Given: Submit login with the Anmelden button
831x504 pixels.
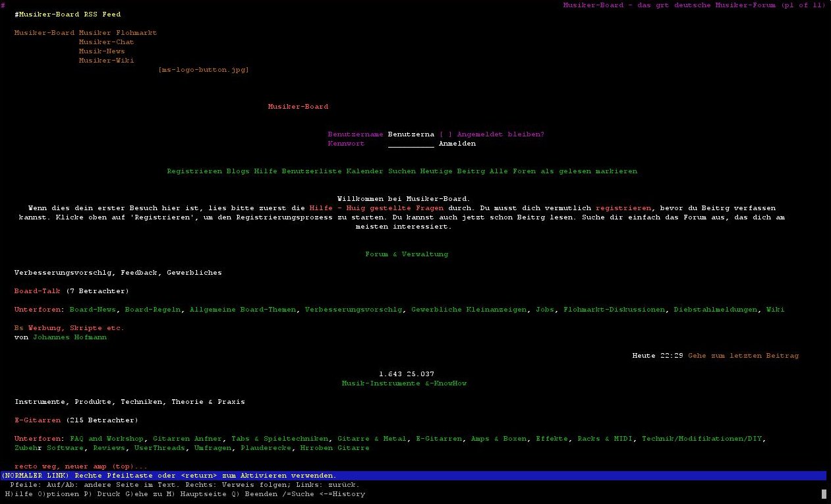Looking at the screenshot, I should [x=457, y=144].
